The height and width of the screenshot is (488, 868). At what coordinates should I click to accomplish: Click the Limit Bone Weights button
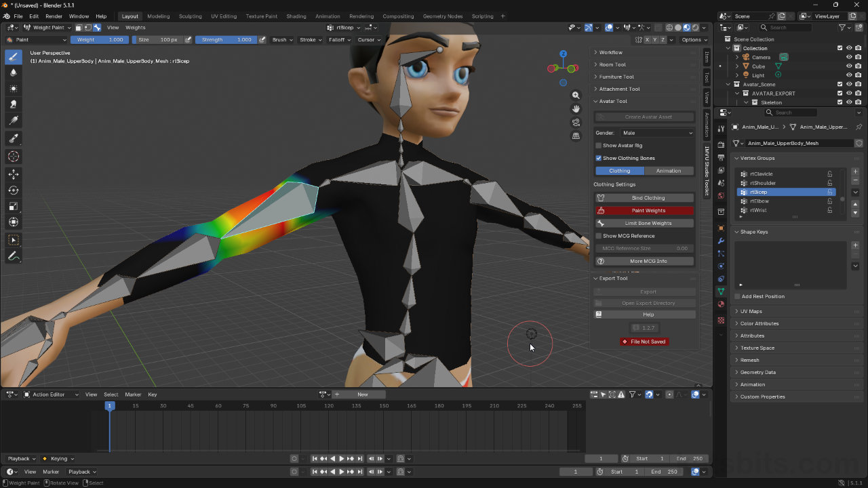[645, 223]
